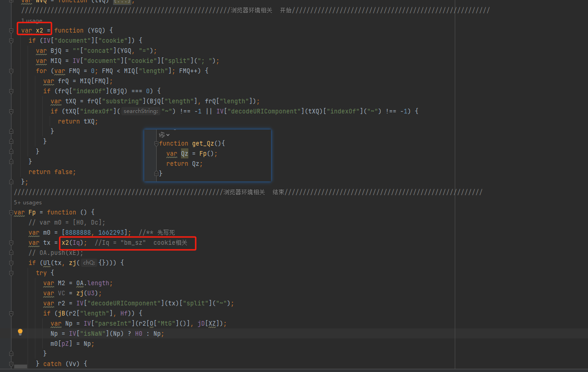Screen dimensions: 588x372
Task: Fold the 'for (var FMQ = 0' loop
Action: point(11,71)
